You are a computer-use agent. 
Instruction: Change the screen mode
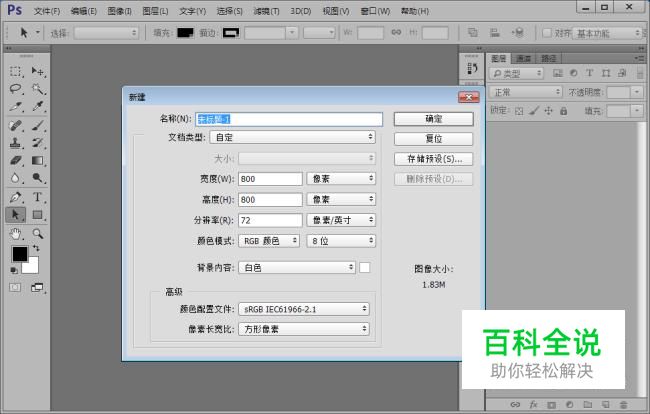(37, 287)
